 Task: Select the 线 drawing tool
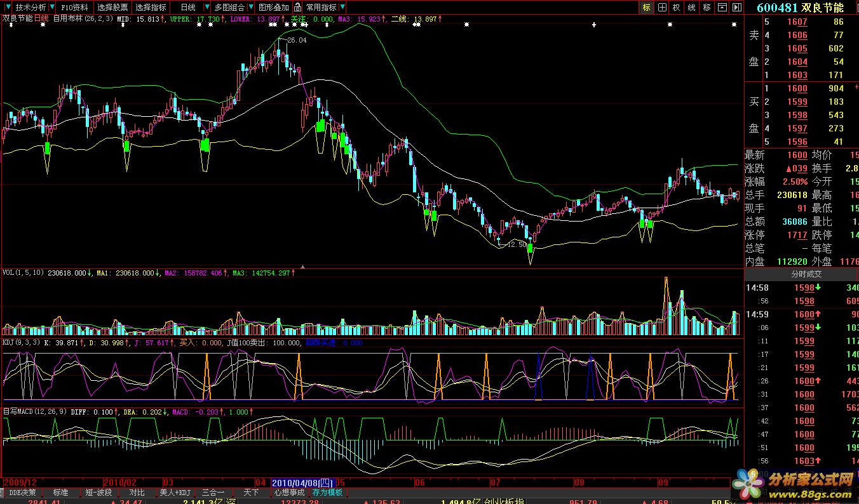click(x=692, y=7)
